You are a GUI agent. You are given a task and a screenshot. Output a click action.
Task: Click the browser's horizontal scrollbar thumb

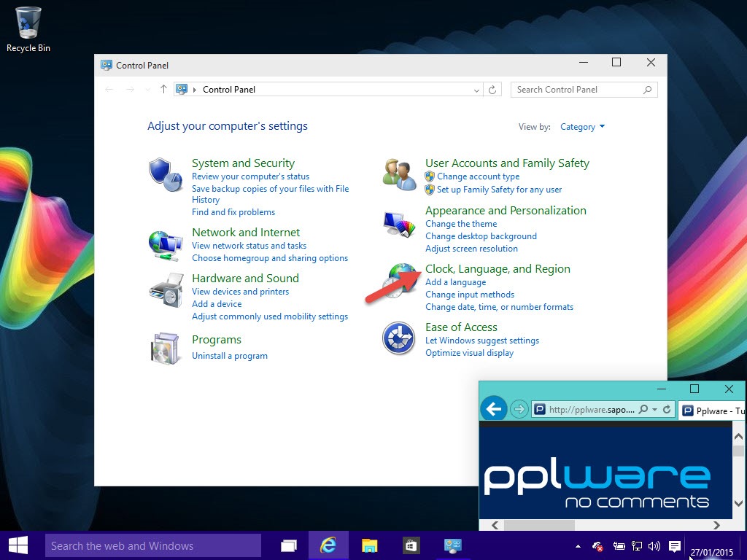[x=539, y=525]
